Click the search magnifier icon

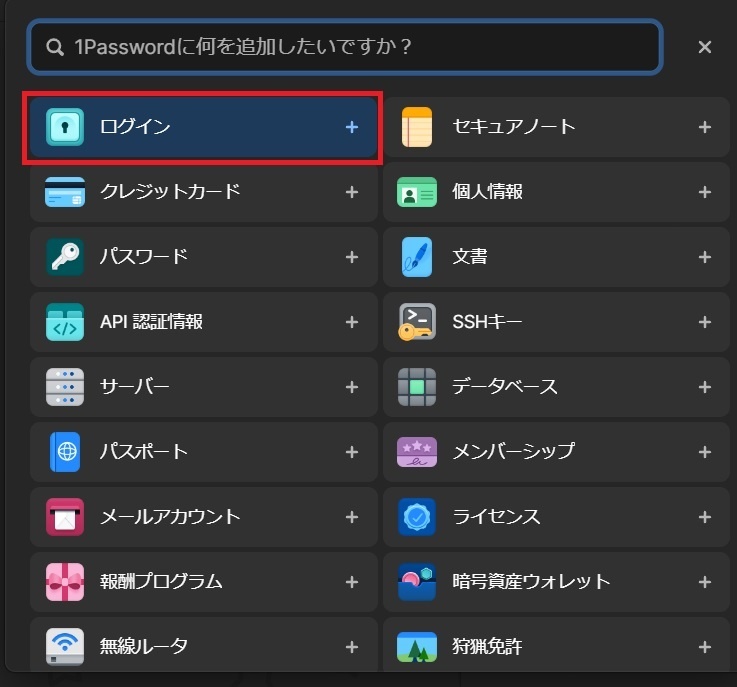coord(55,47)
